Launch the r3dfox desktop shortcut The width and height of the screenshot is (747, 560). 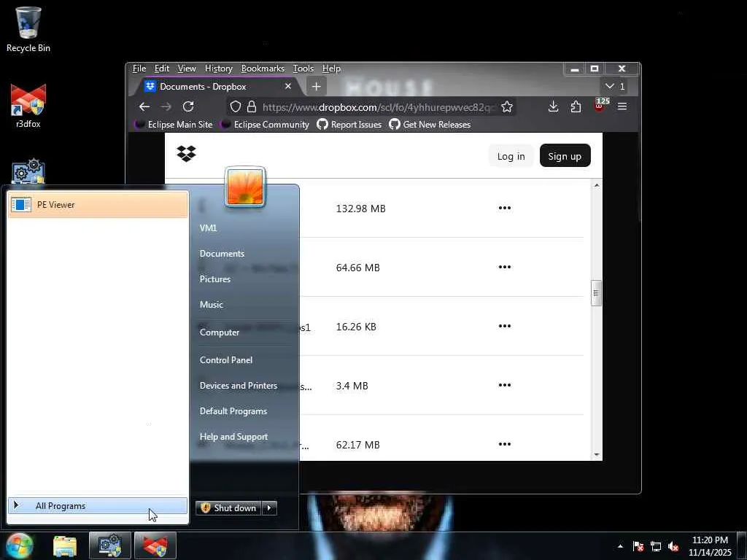coord(28,106)
